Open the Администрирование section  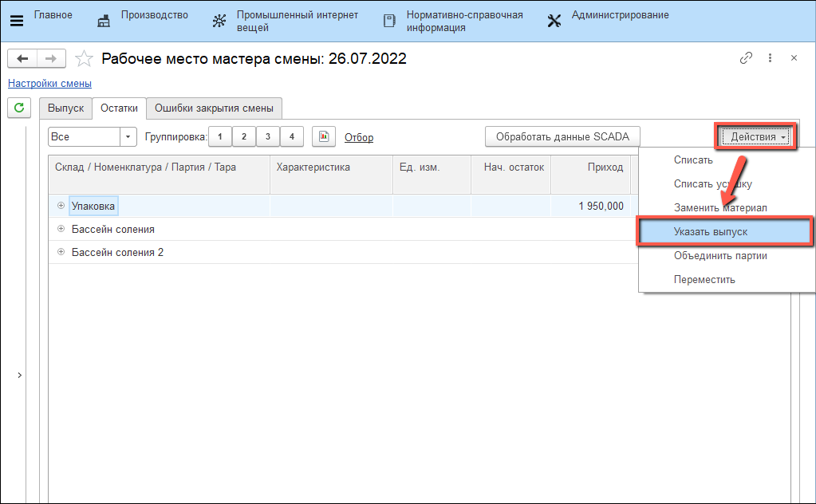pos(608,16)
